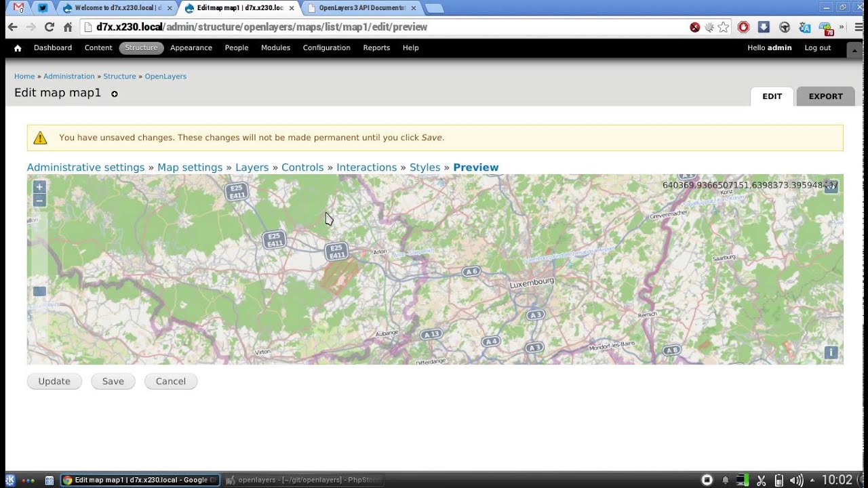The height and width of the screenshot is (488, 868).
Task: Open the map attribution info icon
Action: [x=831, y=352]
